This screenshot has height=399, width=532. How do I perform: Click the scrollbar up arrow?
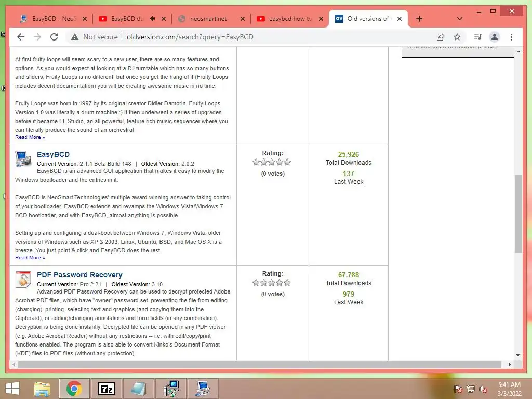click(518, 51)
